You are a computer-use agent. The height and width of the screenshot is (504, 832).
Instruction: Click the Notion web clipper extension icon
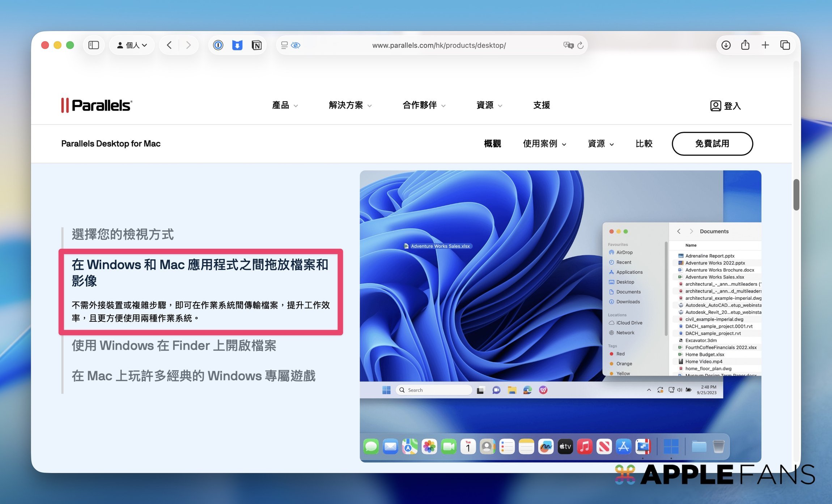256,45
